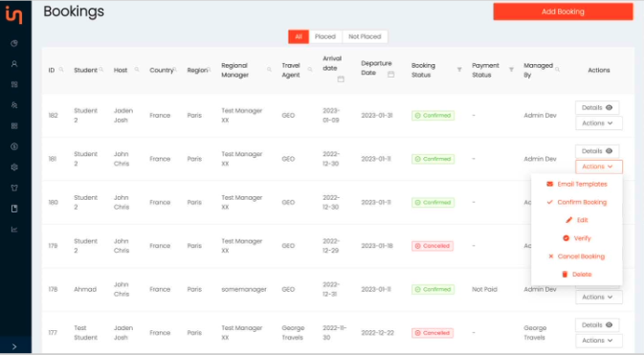Open the line chart reports sidebar icon

(14, 230)
